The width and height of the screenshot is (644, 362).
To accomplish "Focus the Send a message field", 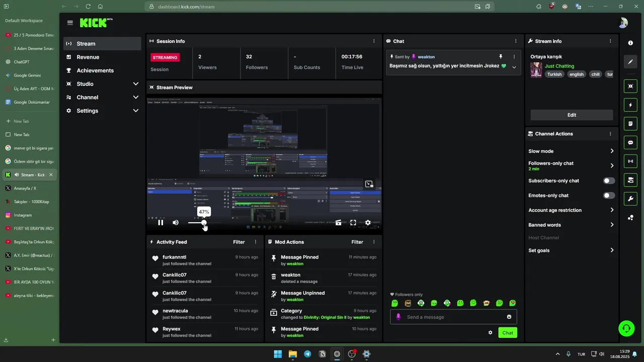I will coord(453,317).
